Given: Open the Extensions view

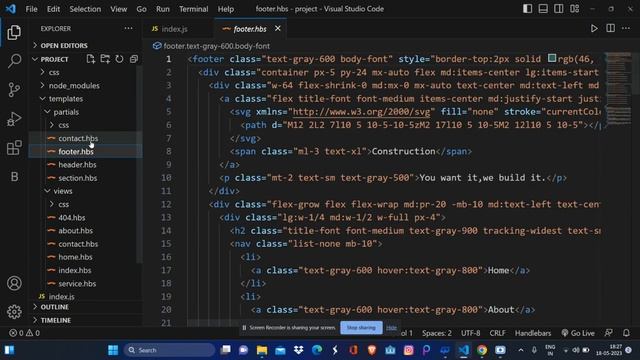Looking at the screenshot, I should coord(14,148).
